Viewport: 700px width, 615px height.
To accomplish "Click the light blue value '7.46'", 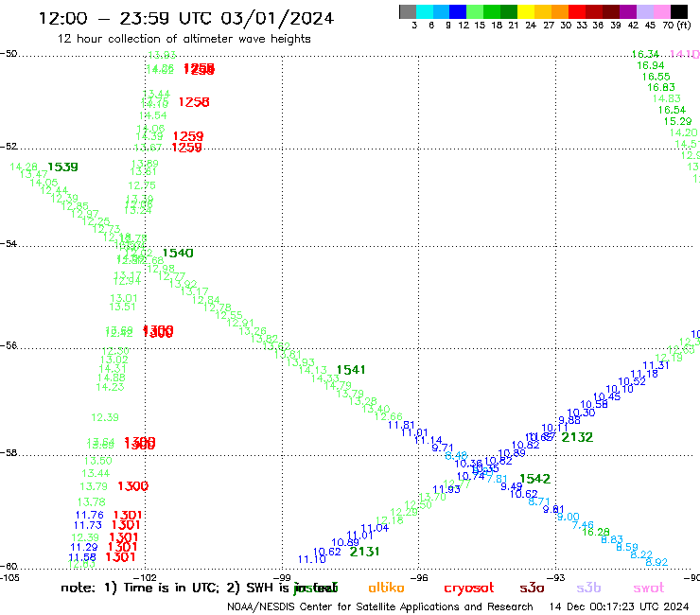I will (583, 525).
